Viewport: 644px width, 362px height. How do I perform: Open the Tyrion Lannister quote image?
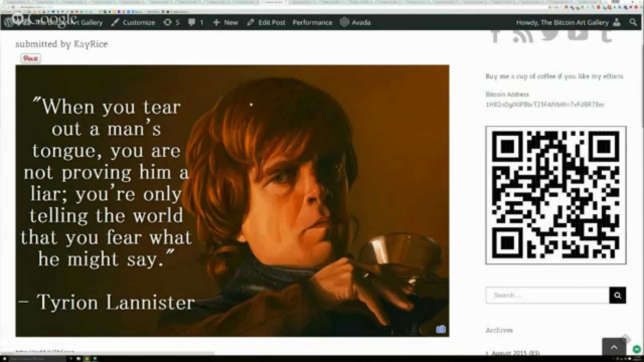click(x=232, y=201)
